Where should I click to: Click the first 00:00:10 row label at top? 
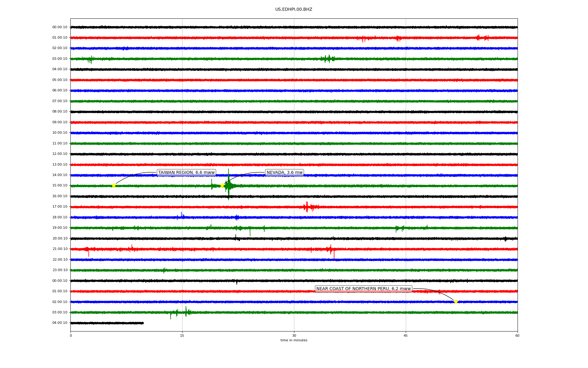coord(60,27)
